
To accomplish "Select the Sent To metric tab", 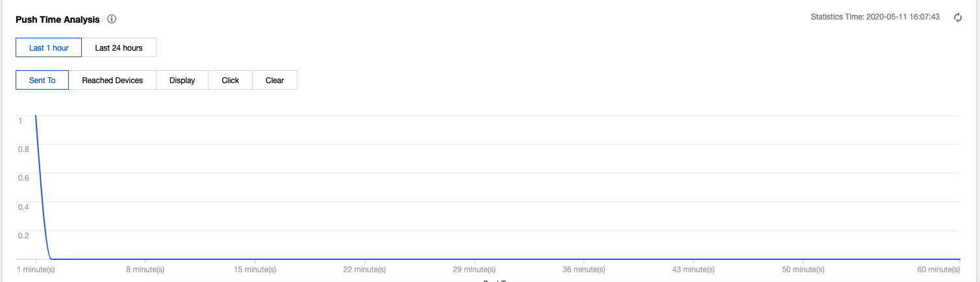I will click(42, 81).
